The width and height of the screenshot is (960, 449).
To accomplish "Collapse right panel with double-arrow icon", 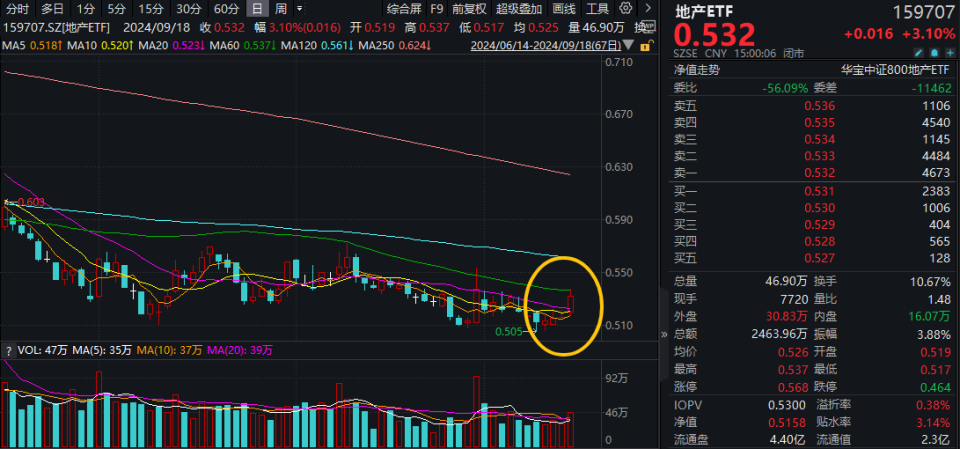I will tap(664, 334).
